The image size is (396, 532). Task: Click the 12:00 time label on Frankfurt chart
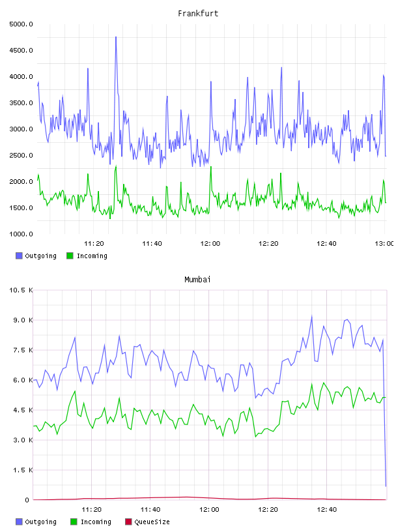tap(210, 244)
